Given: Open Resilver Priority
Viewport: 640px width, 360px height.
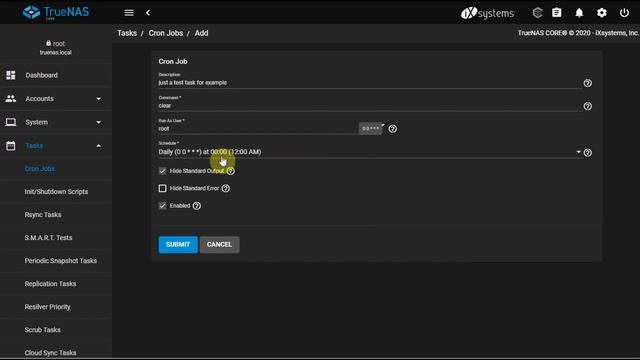Looking at the screenshot, I should tap(47, 307).
